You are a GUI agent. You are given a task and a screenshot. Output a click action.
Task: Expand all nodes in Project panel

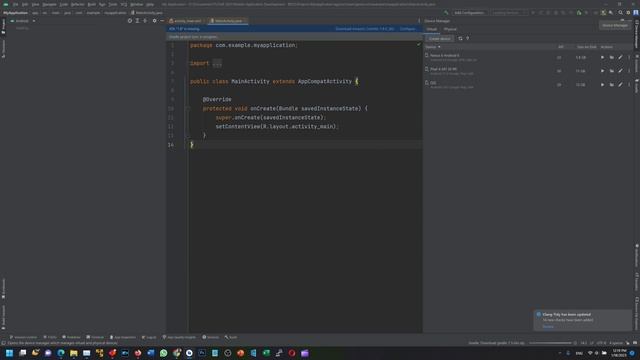click(138, 21)
